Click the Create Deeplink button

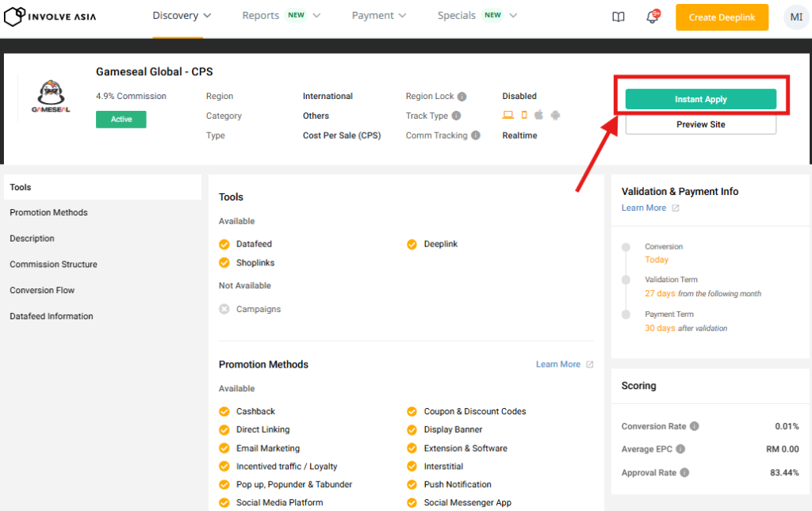pos(722,17)
